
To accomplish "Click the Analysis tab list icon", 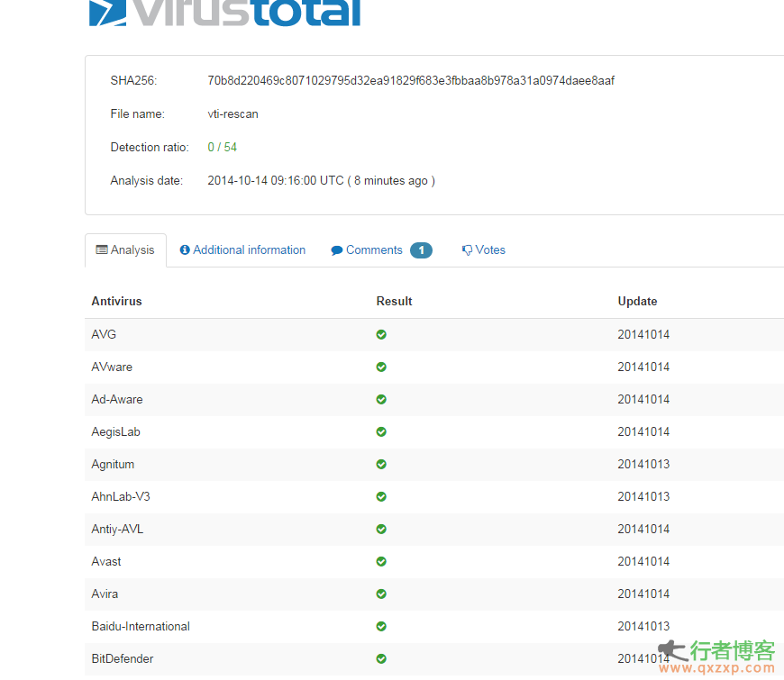I will (102, 249).
